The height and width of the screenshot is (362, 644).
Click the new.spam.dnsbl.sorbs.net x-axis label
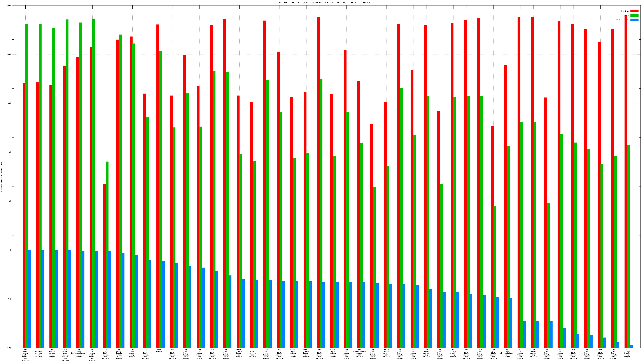coord(25,355)
